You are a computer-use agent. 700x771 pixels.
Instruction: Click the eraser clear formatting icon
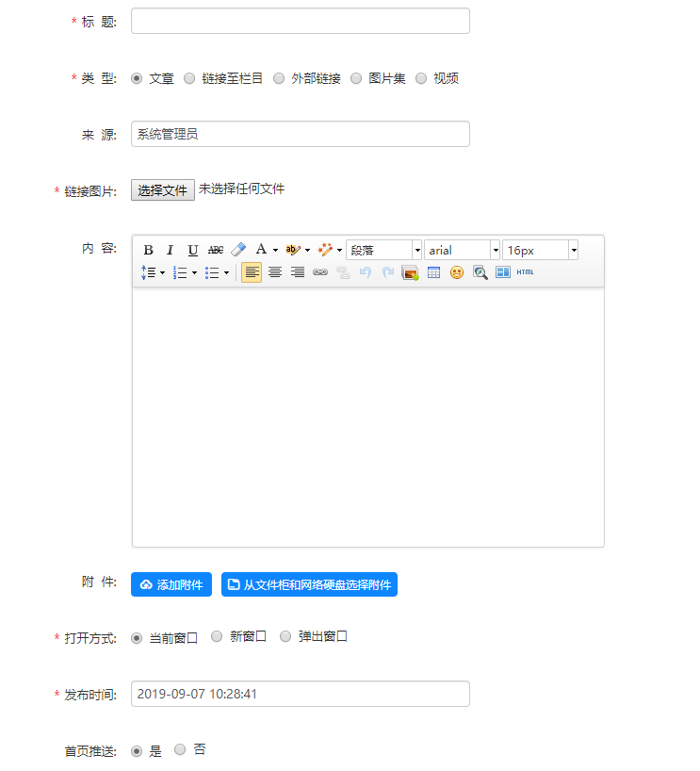pyautogui.click(x=238, y=250)
